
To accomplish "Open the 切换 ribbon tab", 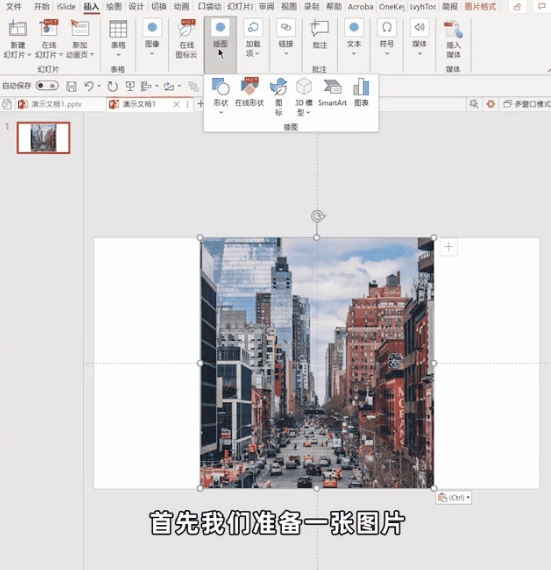I will click(x=158, y=7).
